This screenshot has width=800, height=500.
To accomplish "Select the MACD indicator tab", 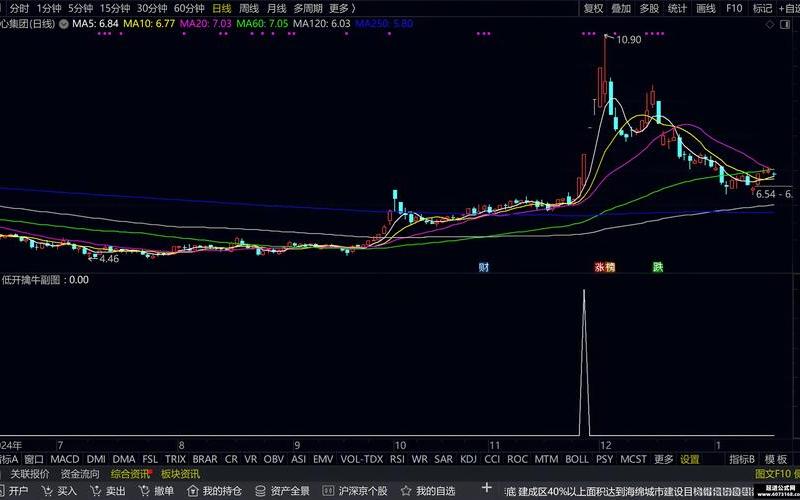I will pyautogui.click(x=64, y=459).
